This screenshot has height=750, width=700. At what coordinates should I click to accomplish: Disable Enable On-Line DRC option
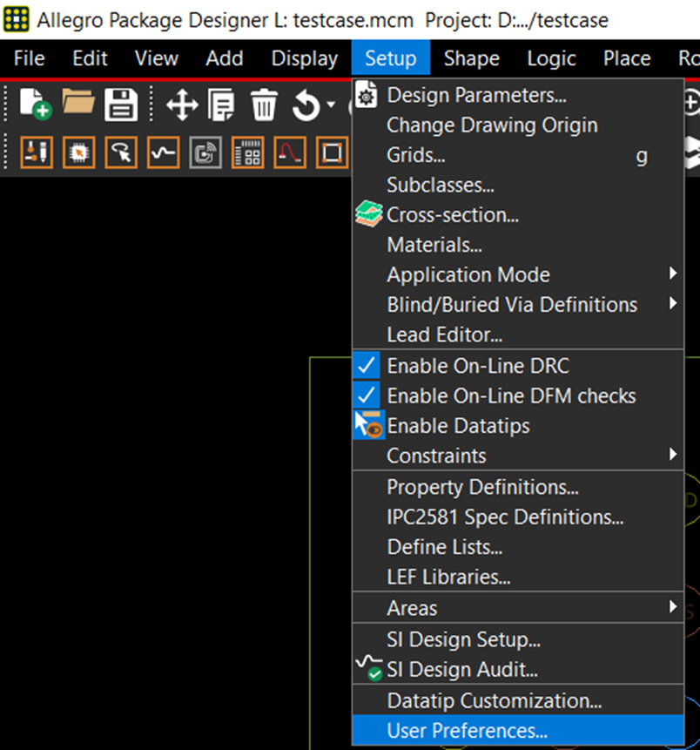point(478,366)
